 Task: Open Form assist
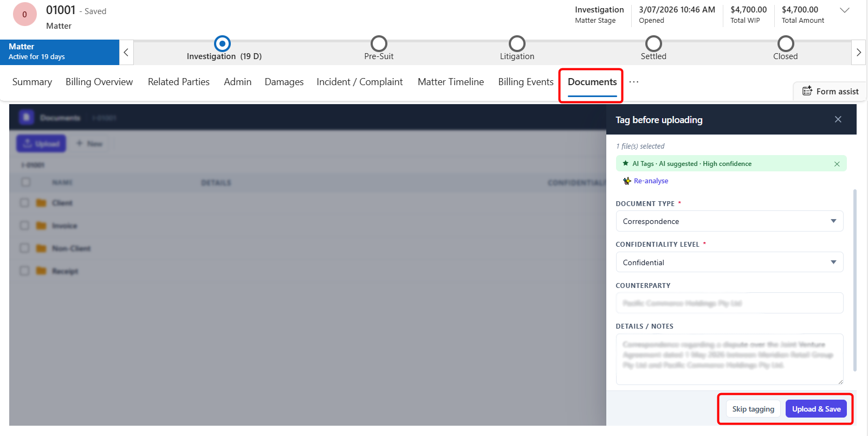[x=830, y=91]
